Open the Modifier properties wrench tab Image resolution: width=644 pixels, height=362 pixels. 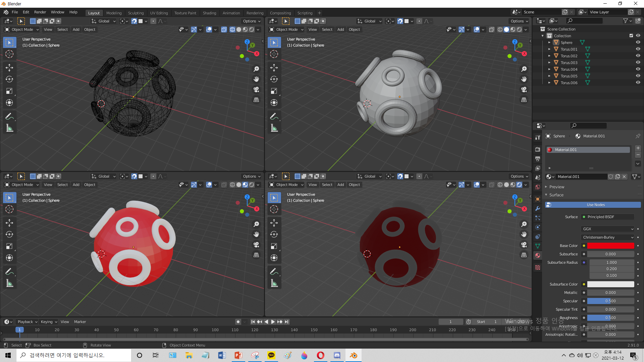pyautogui.click(x=538, y=208)
